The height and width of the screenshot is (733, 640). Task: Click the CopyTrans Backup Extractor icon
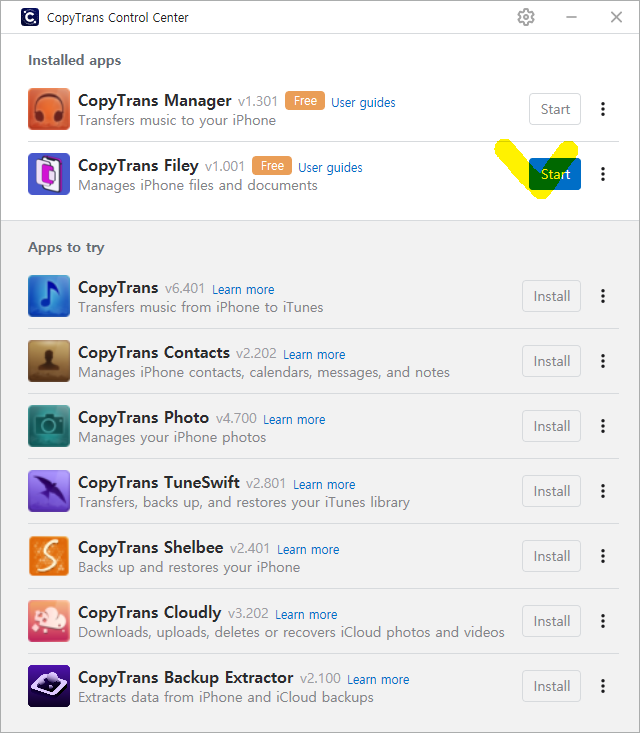(x=49, y=686)
